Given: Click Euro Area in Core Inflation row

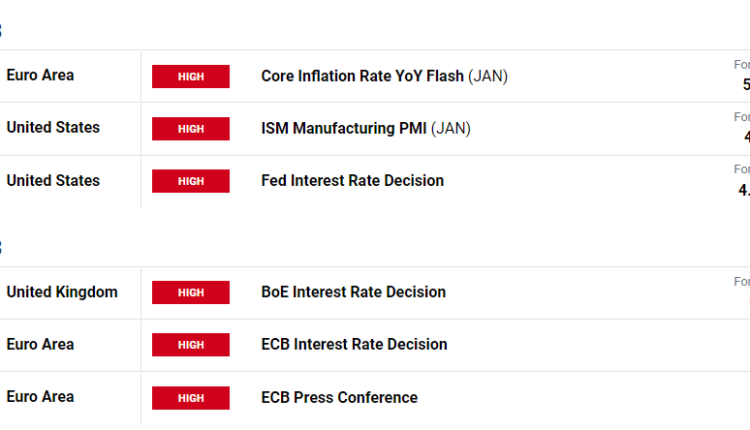Looking at the screenshot, I should click(x=40, y=75).
